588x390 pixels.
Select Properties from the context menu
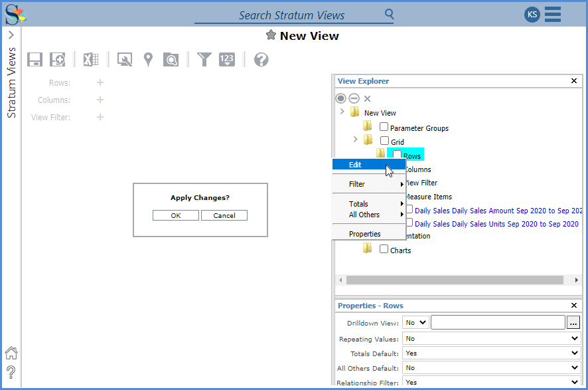tap(368, 234)
